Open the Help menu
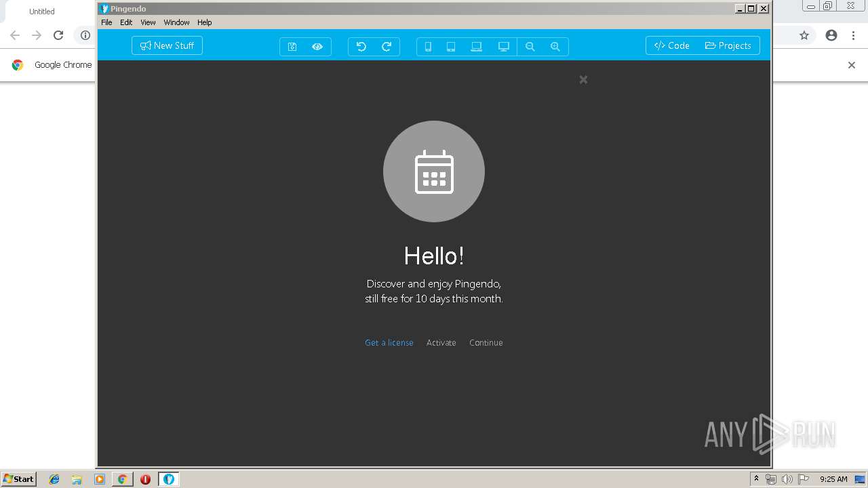Image resolution: width=868 pixels, height=488 pixels. 205,22
